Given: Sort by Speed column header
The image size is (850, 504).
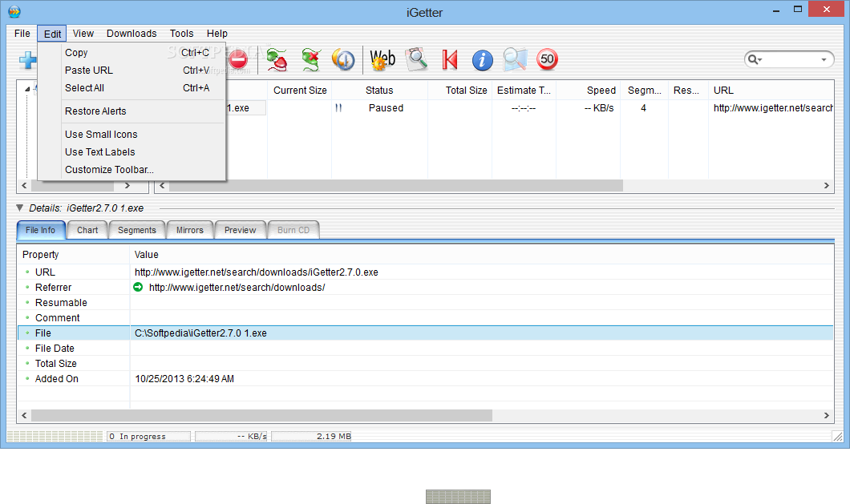Looking at the screenshot, I should [589, 91].
